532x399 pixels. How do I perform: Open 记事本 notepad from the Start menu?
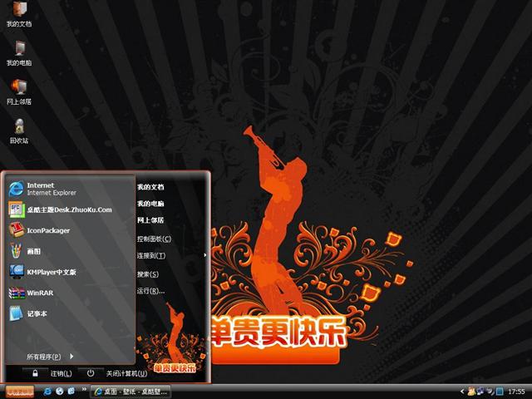coord(70,313)
